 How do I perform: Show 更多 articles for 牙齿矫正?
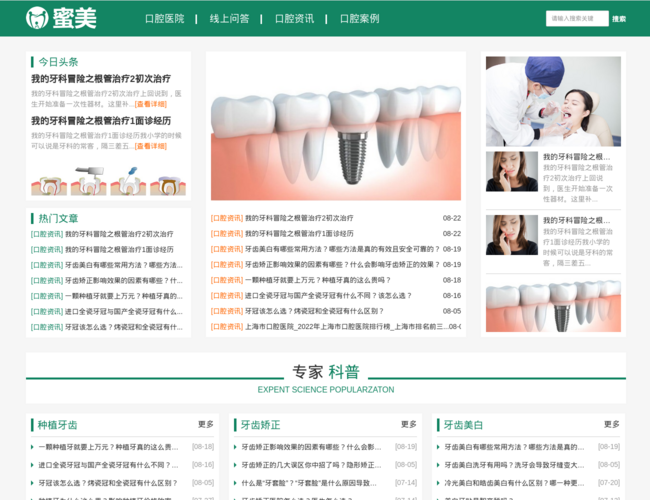click(x=409, y=424)
